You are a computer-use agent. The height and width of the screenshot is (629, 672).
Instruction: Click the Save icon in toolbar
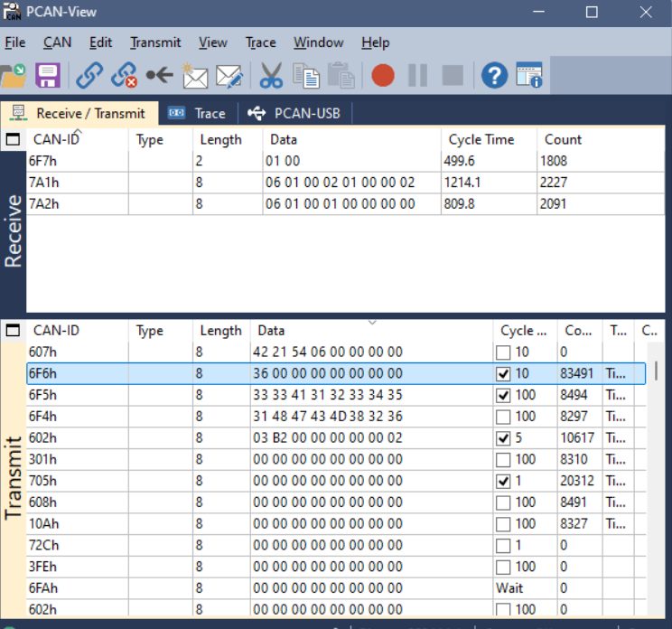tap(47, 75)
